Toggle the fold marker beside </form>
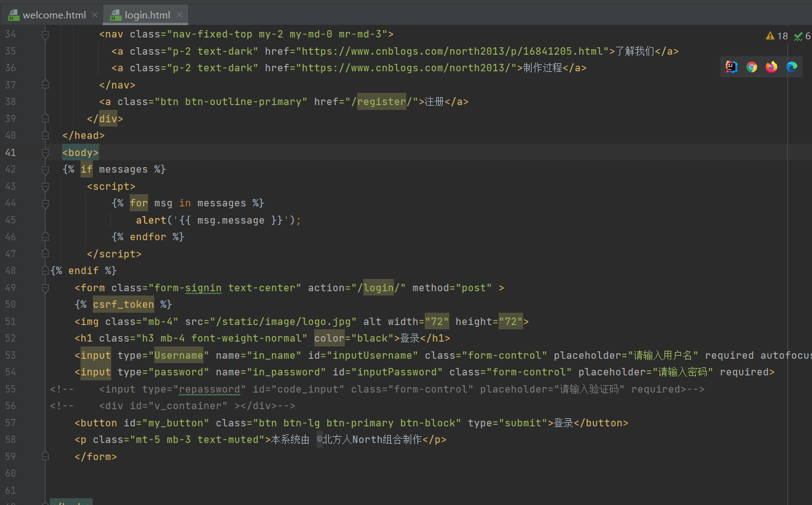This screenshot has width=812, height=505. point(45,456)
